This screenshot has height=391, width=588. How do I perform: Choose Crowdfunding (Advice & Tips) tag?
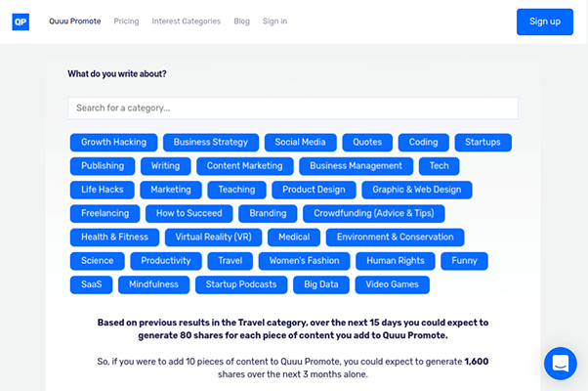point(374,213)
